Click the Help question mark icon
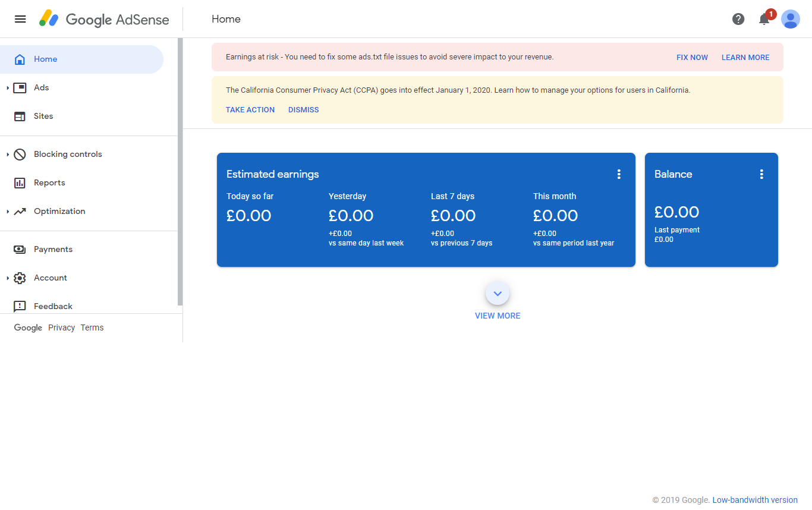The height and width of the screenshot is (510, 812). pos(738,19)
